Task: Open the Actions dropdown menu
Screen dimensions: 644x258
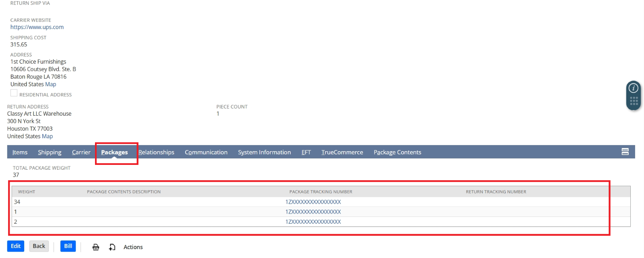Action: pos(133,247)
